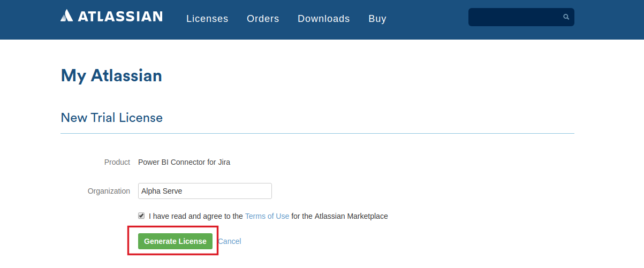
Task: Click the Atlassian triangle logo icon
Action: (66, 16)
